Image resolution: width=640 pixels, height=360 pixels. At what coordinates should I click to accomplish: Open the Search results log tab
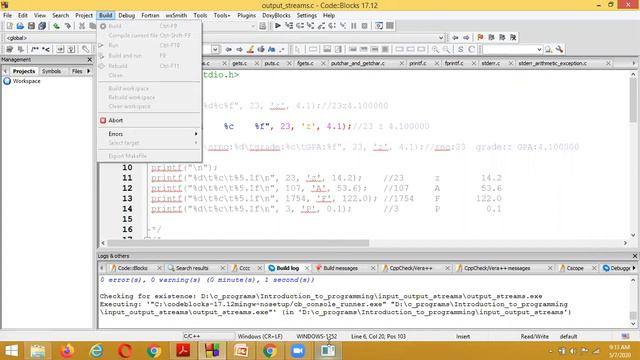pos(192,268)
